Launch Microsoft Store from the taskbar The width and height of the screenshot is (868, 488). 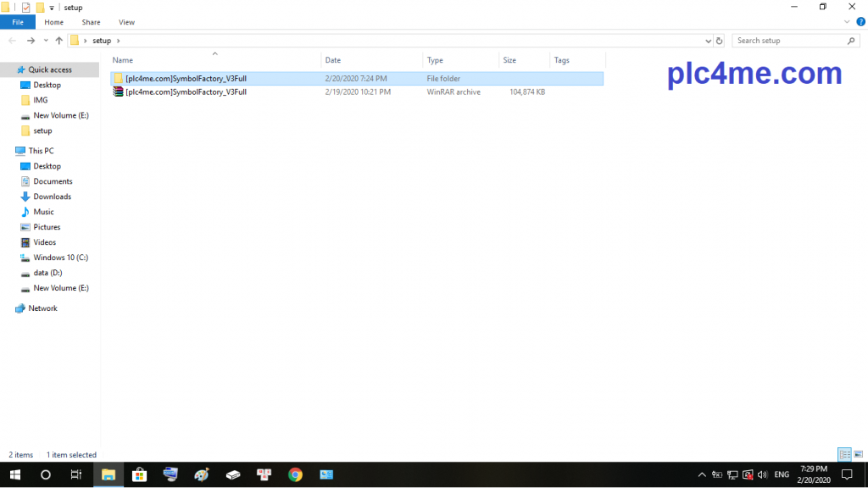click(x=140, y=474)
